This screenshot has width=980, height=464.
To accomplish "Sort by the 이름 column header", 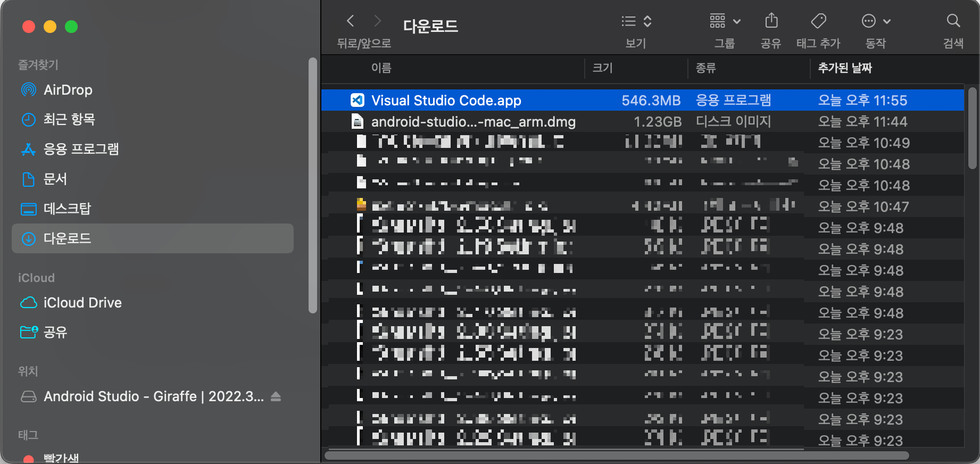I will tap(381, 68).
